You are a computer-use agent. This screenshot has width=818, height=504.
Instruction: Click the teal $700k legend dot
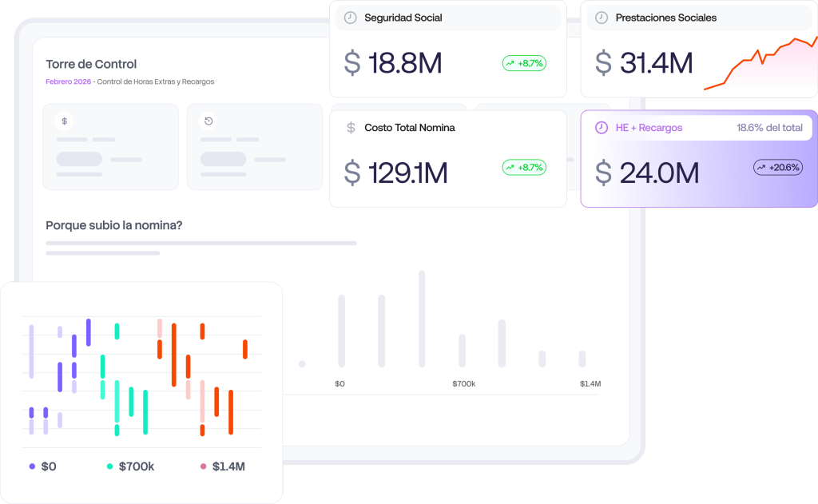pos(109,466)
